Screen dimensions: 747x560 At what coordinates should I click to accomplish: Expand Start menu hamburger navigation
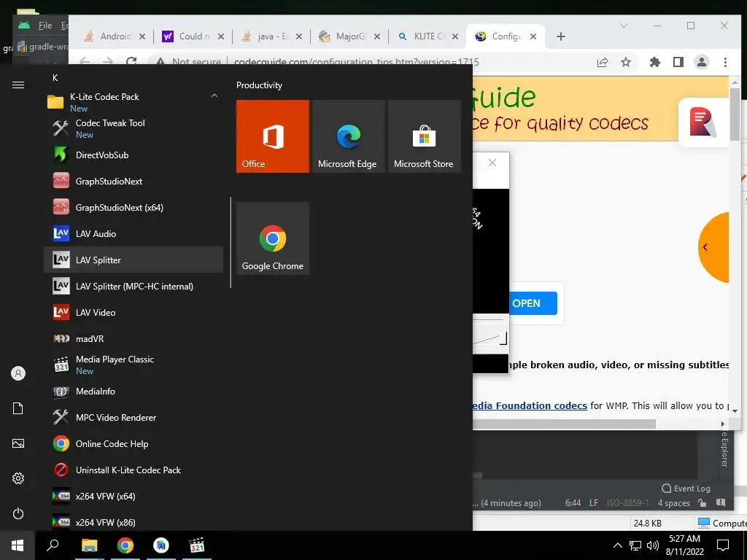coord(18,85)
